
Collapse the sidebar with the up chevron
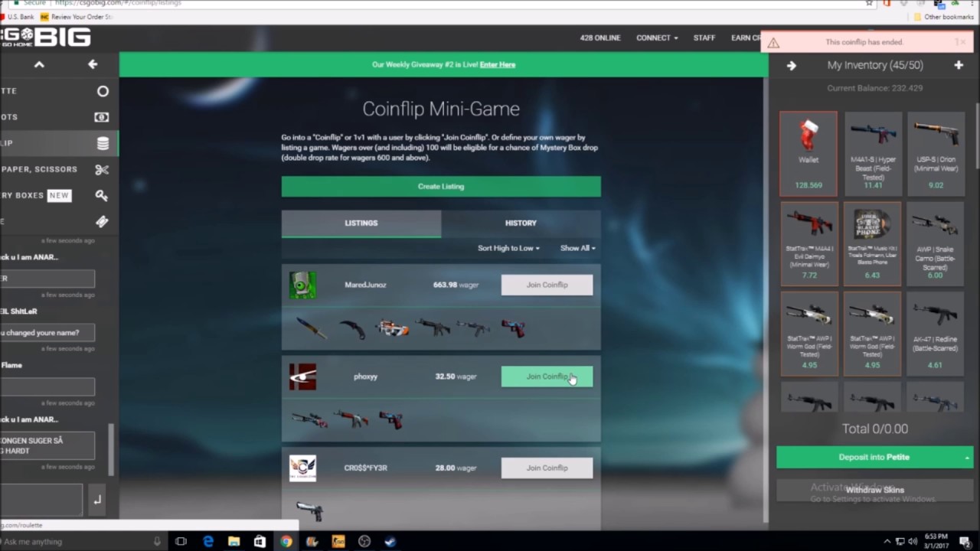click(x=39, y=64)
